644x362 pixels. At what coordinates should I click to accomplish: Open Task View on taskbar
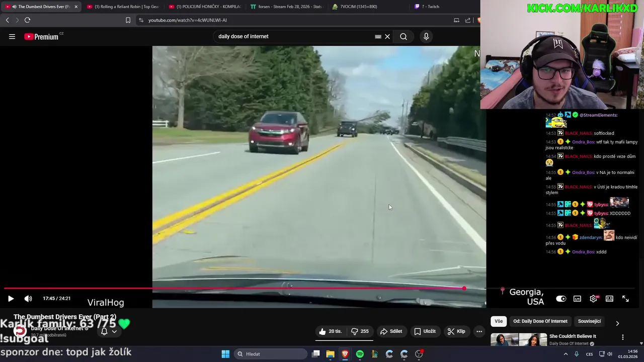[316, 354]
